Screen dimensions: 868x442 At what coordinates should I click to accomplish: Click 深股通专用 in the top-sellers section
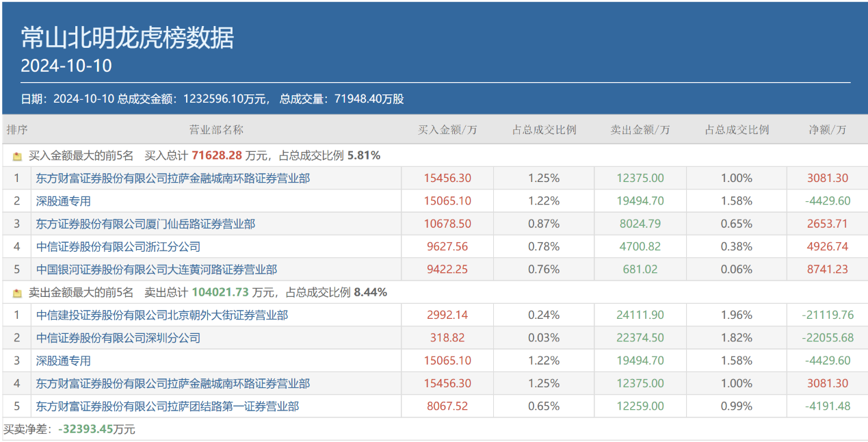point(63,361)
